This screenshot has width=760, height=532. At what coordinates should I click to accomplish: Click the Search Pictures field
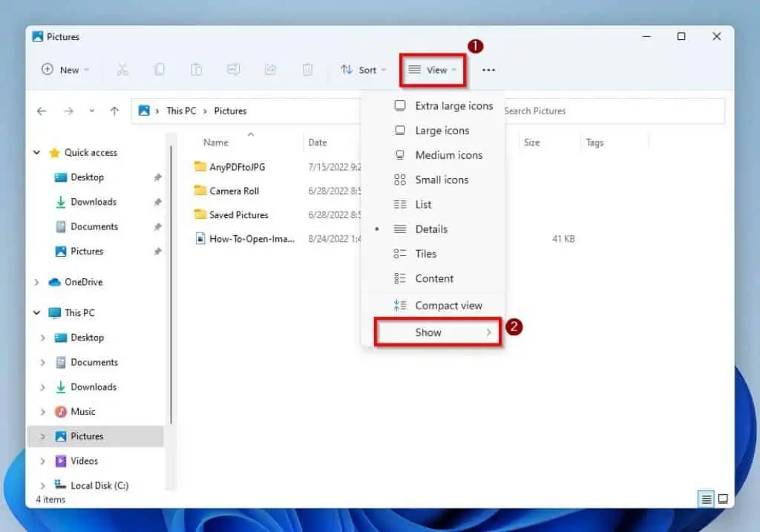point(614,111)
